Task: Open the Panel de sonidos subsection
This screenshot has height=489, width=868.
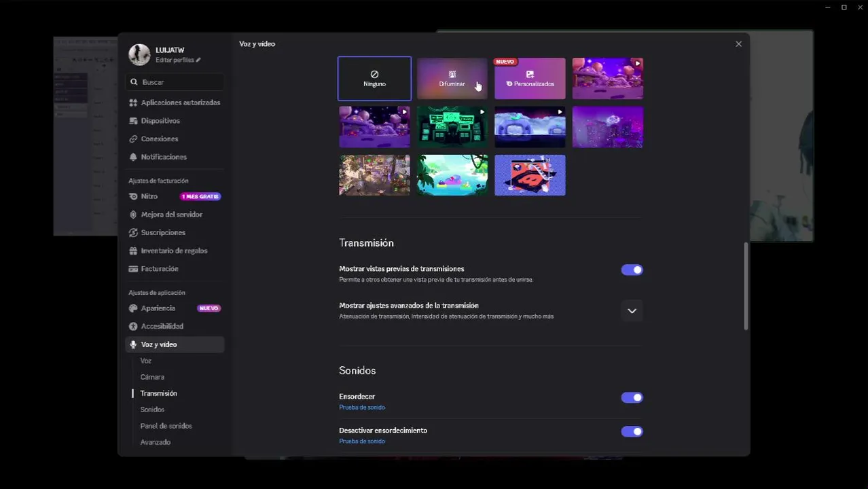Action: tap(166, 426)
